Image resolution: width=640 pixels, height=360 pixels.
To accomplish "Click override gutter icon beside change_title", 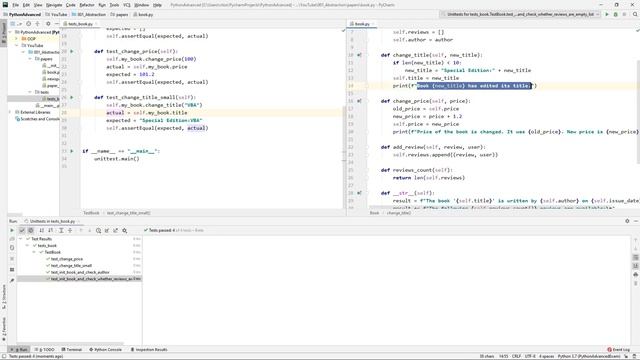I will tap(359, 55).
